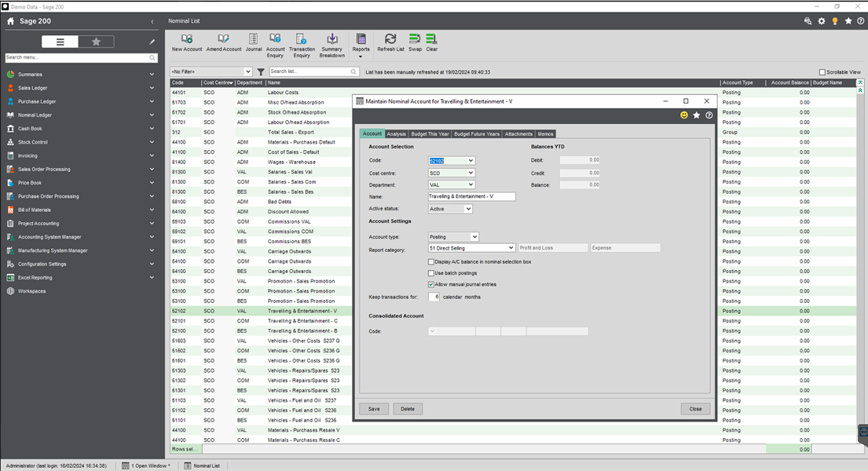This screenshot has width=868, height=471.
Task: Click the Delete button
Action: (x=408, y=409)
